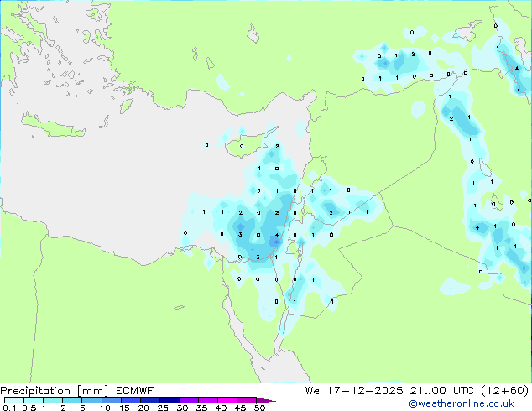This screenshot has height=411, width=532.
Task: Click the '(12+60)' forecast step text
Action: (x=505, y=391)
